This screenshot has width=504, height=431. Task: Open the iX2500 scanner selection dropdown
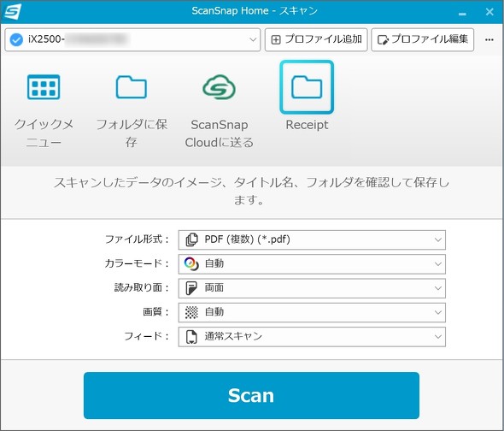(132, 39)
